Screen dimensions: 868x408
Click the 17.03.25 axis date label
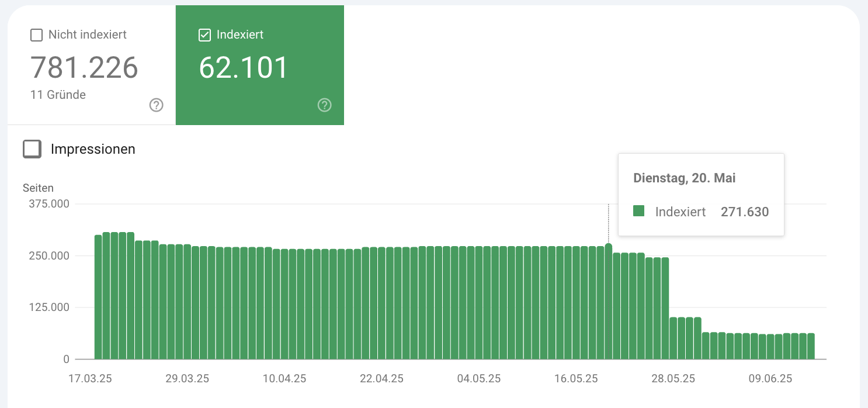pyautogui.click(x=90, y=379)
